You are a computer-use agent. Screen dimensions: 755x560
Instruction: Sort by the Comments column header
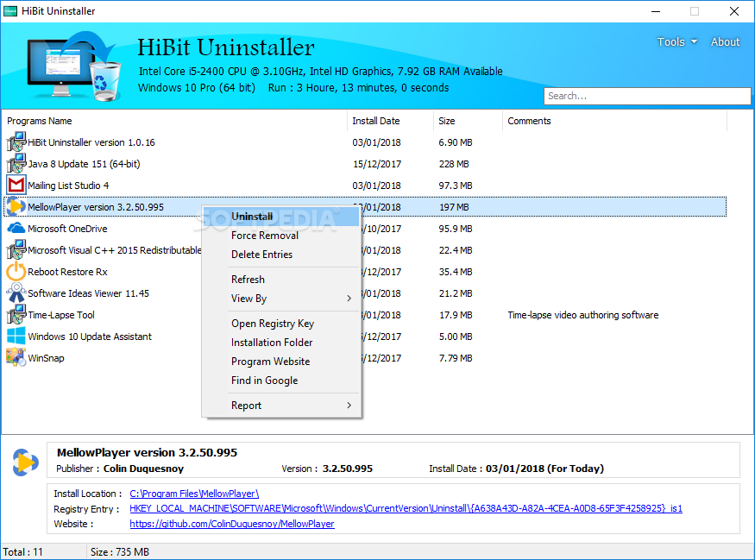point(614,121)
